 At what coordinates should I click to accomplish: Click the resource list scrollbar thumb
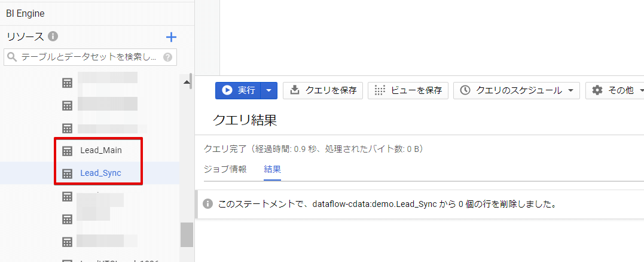[x=187, y=235]
